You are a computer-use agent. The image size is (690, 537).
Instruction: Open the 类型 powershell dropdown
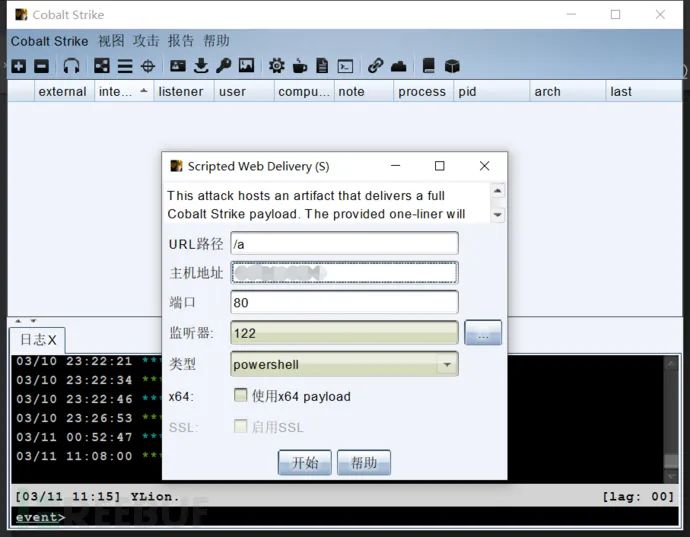tap(344, 364)
